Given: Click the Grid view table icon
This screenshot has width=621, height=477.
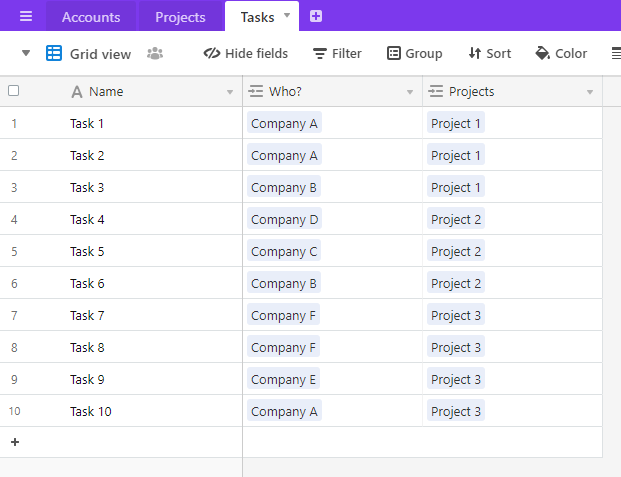Looking at the screenshot, I should click(x=54, y=53).
